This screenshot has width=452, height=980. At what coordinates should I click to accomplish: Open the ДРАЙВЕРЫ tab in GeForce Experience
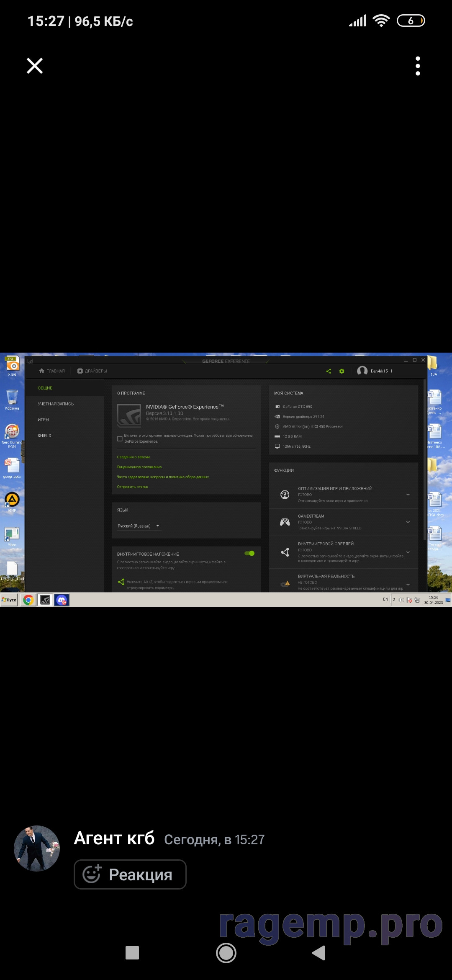tap(92, 371)
